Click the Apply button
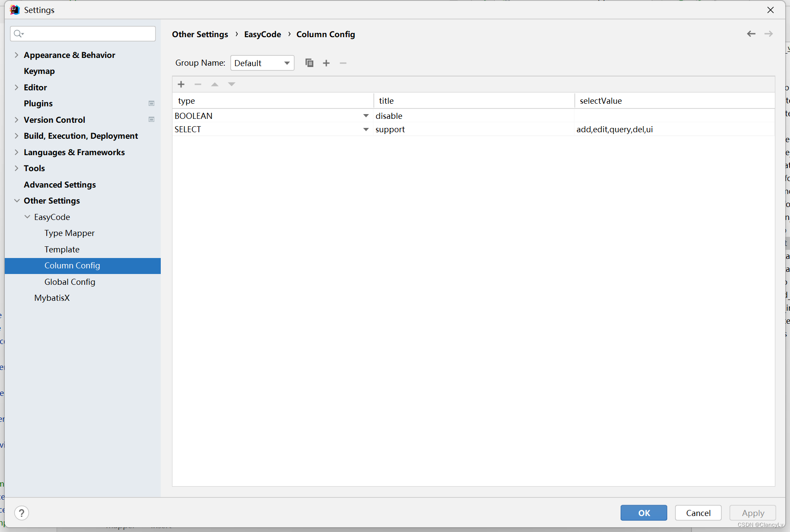Viewport: 790px width, 532px height. coord(753,513)
